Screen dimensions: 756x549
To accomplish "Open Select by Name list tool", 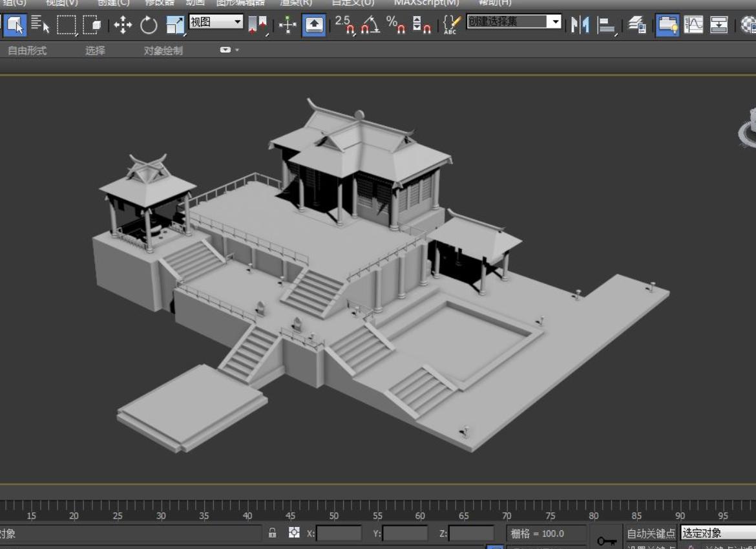I will (40, 25).
